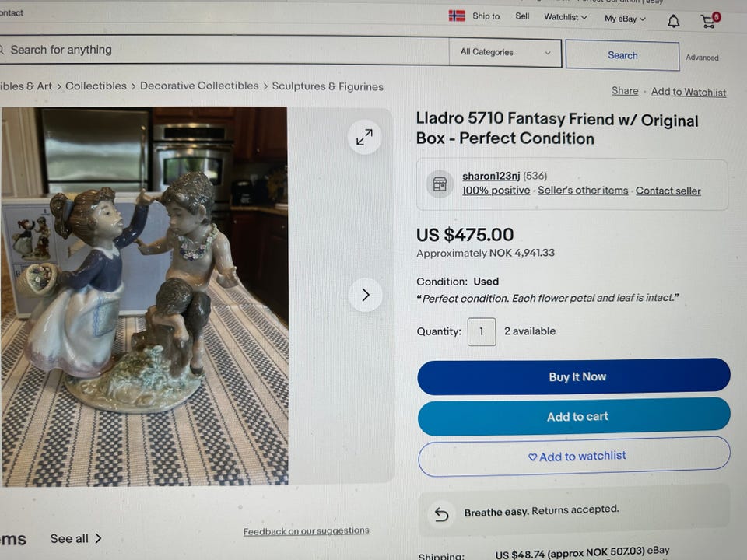
Task: Open the All Categories dropdown
Action: 505,52
